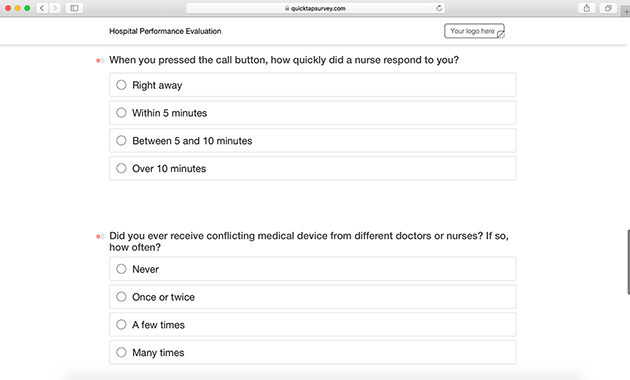Screen dimensions: 630x380
Task: Select "Never" for conflicting advice question
Action: [x=313, y=269]
